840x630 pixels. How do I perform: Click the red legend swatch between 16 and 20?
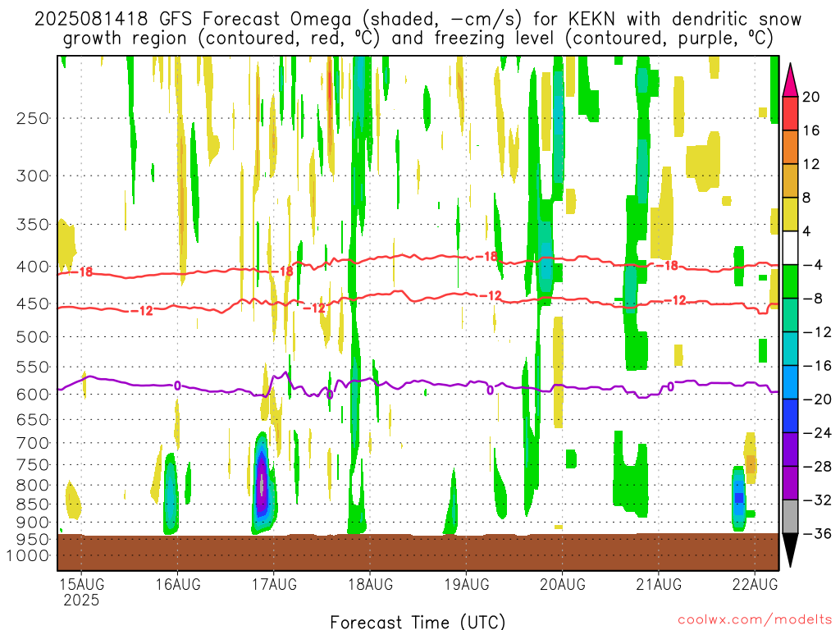(790, 113)
